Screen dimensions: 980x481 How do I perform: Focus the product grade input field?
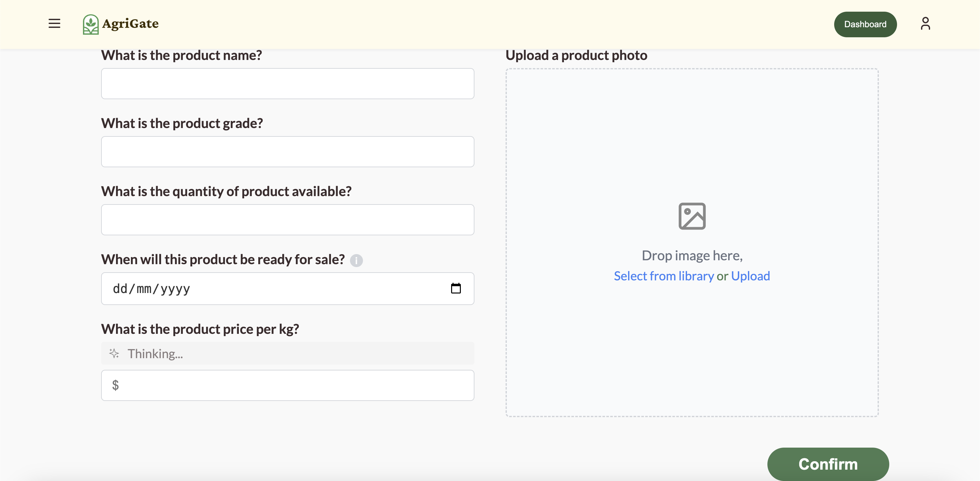pyautogui.click(x=287, y=152)
